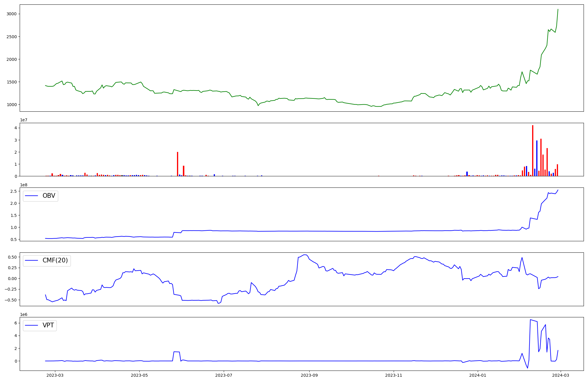Click the 2024-03 x-axis date label

561,375
